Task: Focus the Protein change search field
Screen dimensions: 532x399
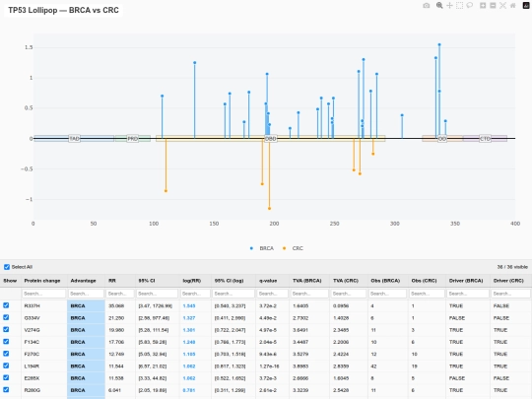Action: 43,294
